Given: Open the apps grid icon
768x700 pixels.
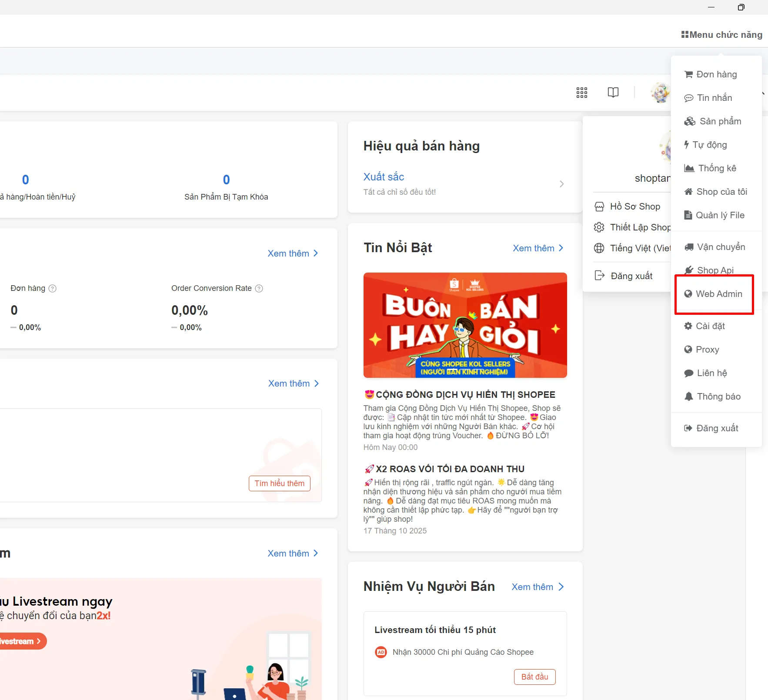Looking at the screenshot, I should tap(582, 92).
